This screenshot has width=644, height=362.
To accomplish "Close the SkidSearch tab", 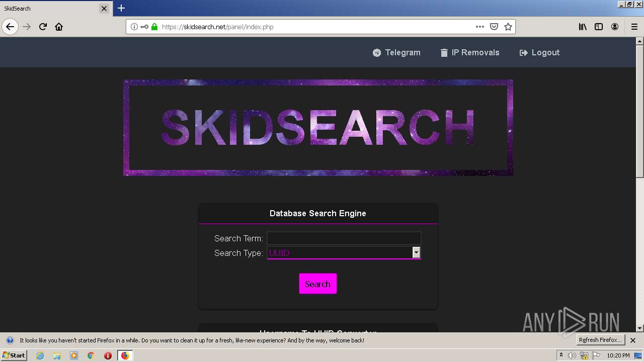I will 104,9.
